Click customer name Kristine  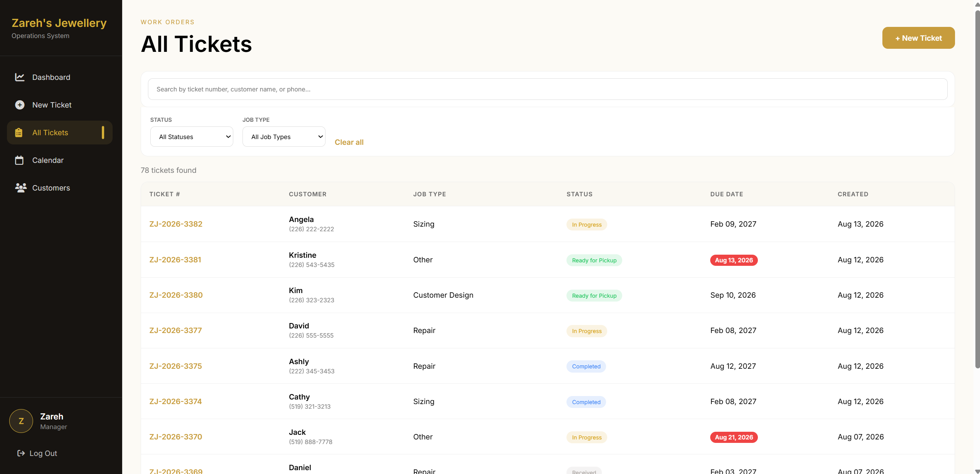(x=302, y=255)
